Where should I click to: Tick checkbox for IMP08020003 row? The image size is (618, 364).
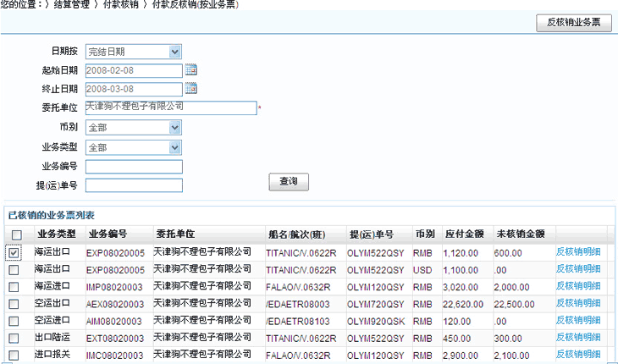click(14, 286)
